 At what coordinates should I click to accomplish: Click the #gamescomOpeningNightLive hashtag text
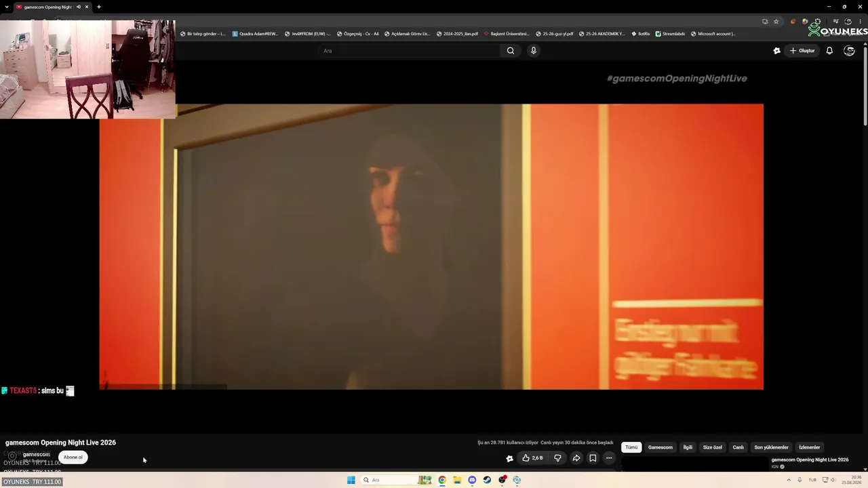pyautogui.click(x=677, y=79)
